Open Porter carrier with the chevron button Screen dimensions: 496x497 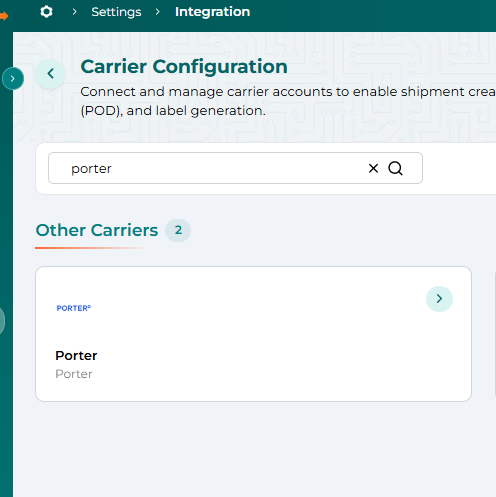click(439, 299)
